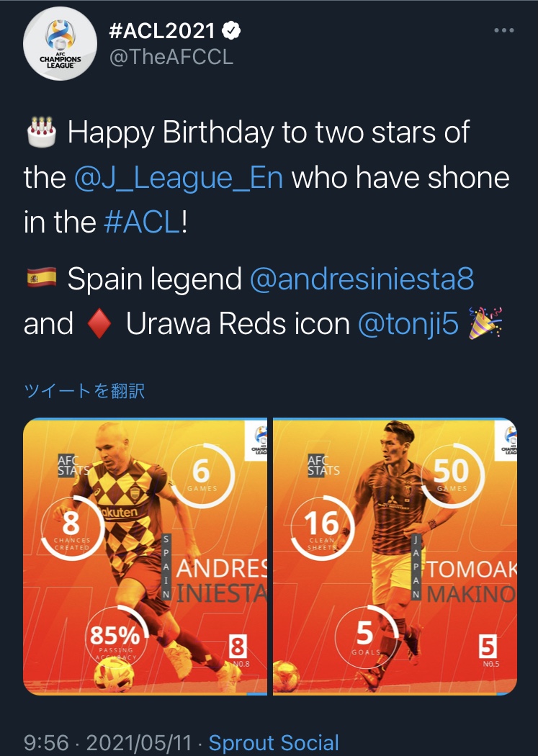This screenshot has width=538, height=756.
Task: Open the @tonji5 mention
Action: click(x=408, y=323)
